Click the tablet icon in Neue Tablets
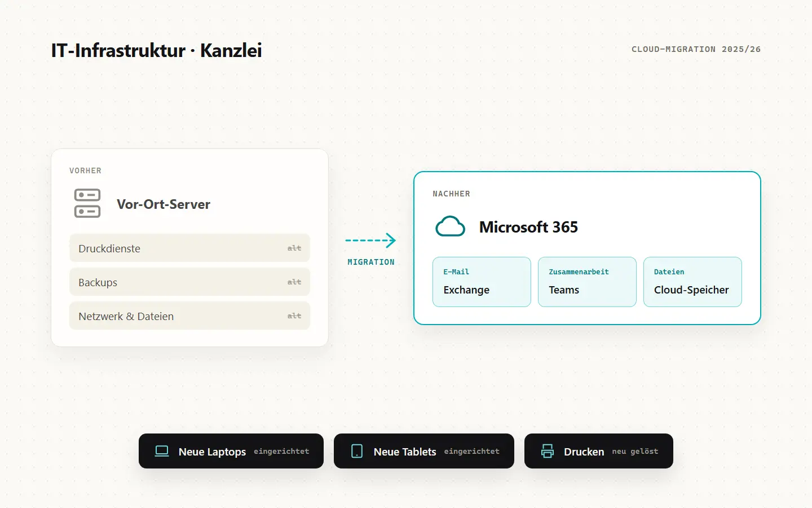Image resolution: width=812 pixels, height=508 pixels. point(357,451)
